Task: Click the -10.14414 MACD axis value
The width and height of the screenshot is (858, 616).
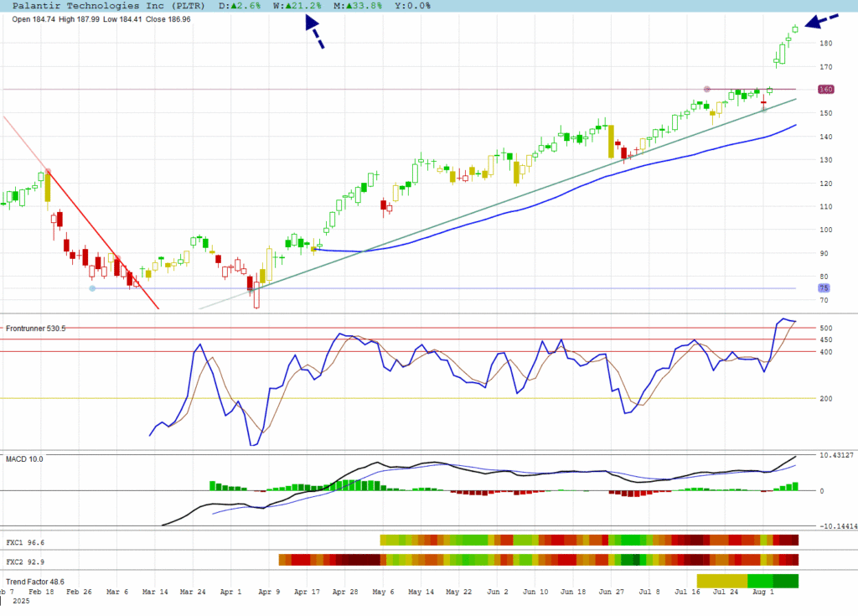Action: (x=838, y=526)
